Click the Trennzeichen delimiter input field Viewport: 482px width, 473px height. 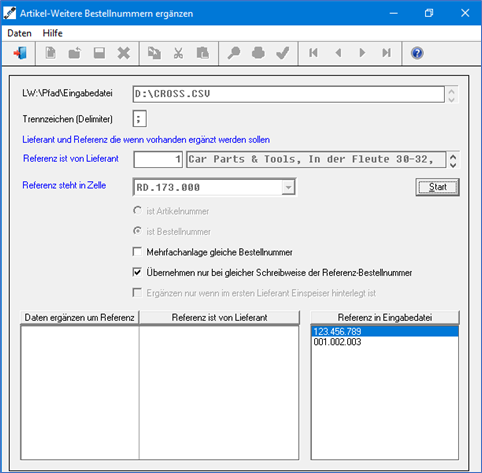tap(139, 119)
